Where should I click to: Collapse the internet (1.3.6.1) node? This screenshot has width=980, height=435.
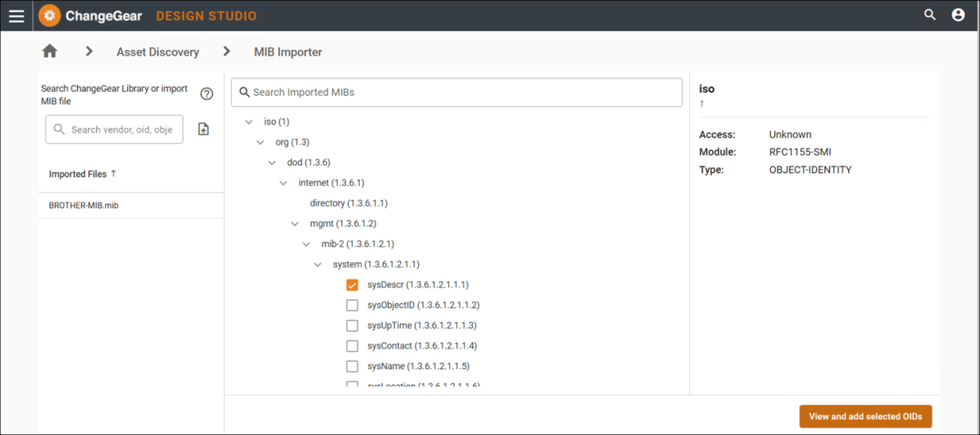(x=284, y=184)
